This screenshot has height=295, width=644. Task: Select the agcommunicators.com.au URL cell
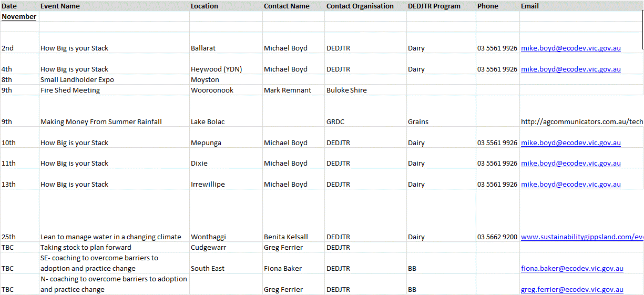coord(582,121)
